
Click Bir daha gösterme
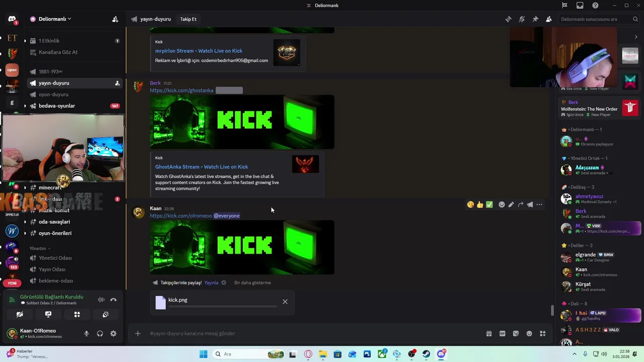253,283
